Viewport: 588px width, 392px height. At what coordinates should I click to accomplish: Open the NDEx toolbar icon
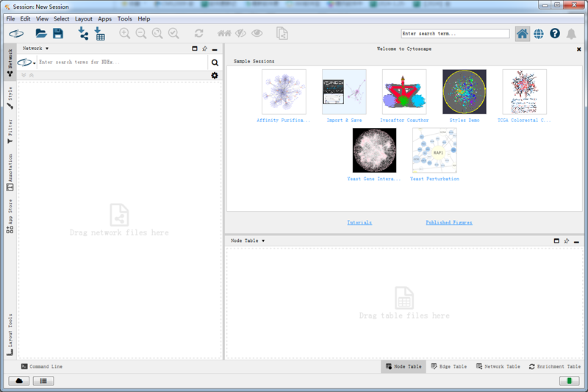click(x=16, y=34)
